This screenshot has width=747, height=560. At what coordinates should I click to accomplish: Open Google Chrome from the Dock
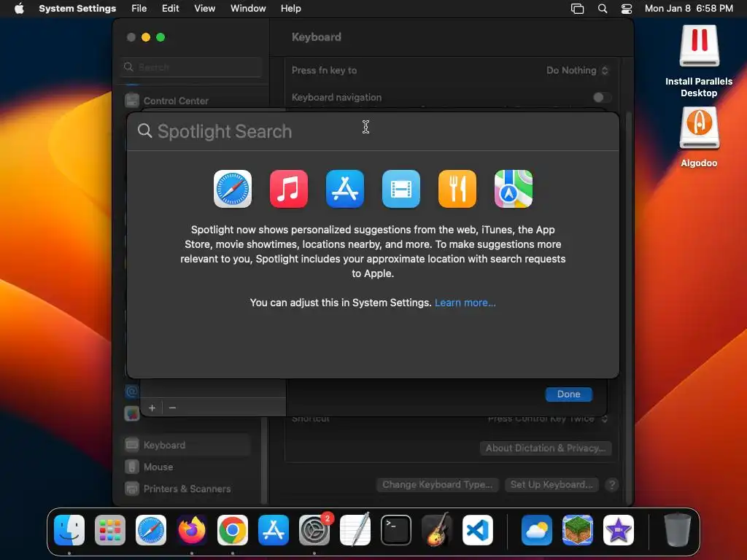233,530
